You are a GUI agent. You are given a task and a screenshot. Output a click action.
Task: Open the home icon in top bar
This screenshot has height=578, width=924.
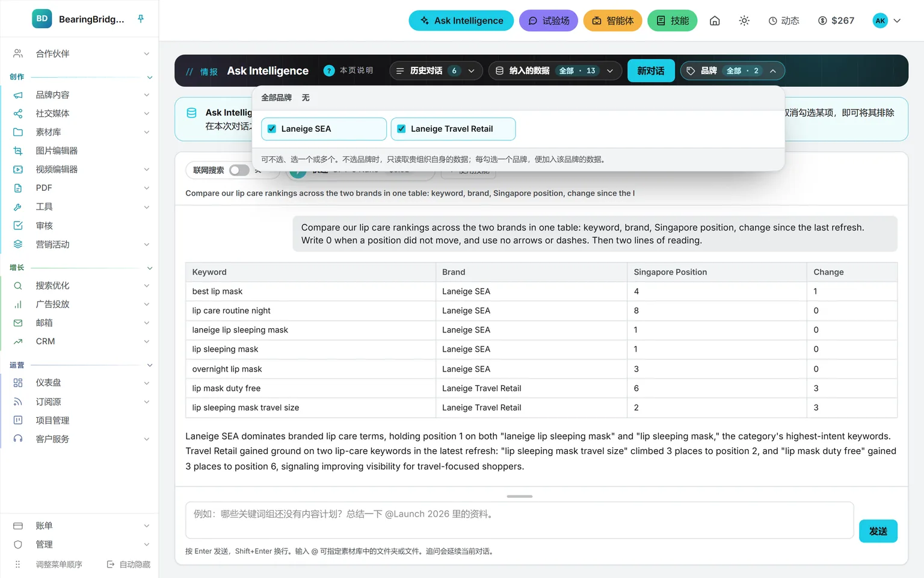point(715,20)
